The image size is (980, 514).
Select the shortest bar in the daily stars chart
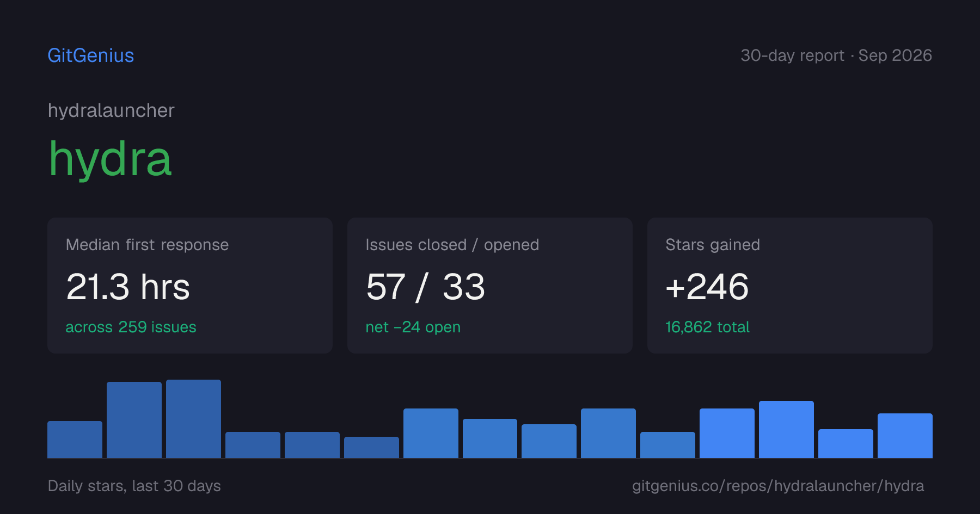click(371, 447)
